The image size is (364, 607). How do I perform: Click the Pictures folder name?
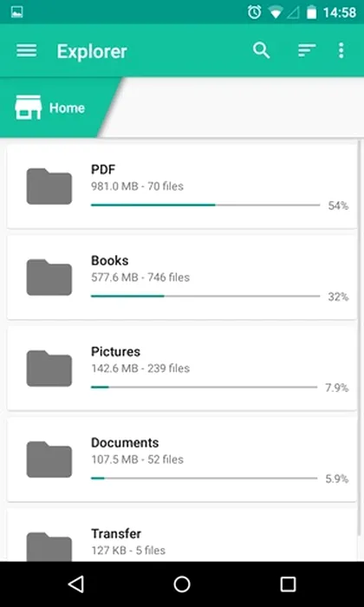115,351
